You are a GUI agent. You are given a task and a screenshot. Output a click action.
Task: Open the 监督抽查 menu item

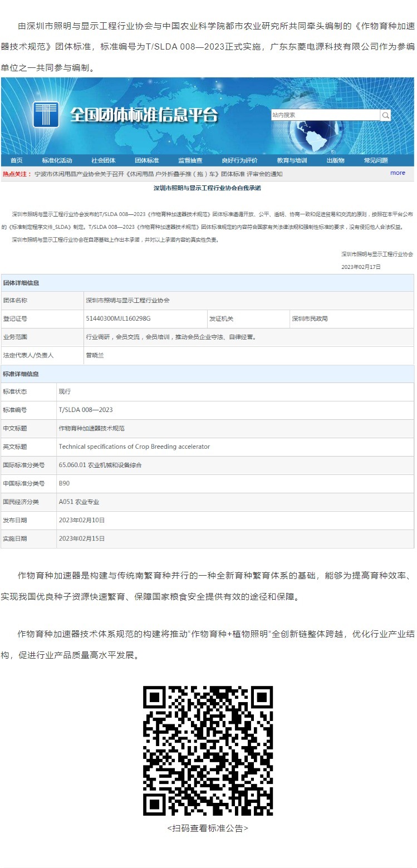point(190,160)
